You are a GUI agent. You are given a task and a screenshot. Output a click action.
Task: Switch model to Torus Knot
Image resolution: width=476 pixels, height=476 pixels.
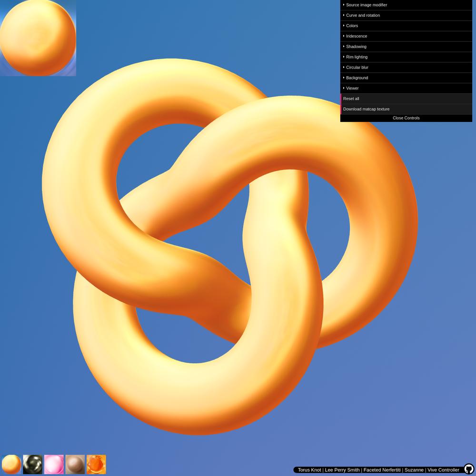pyautogui.click(x=309, y=470)
